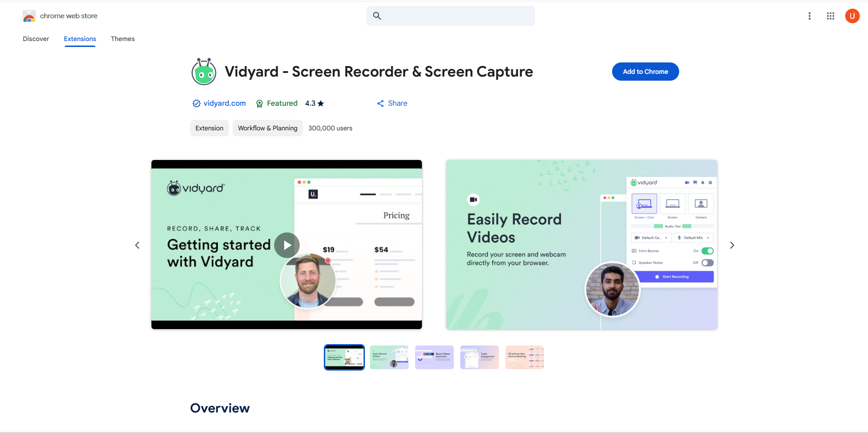Click the search magnifier icon
868x433 pixels.
(x=377, y=16)
